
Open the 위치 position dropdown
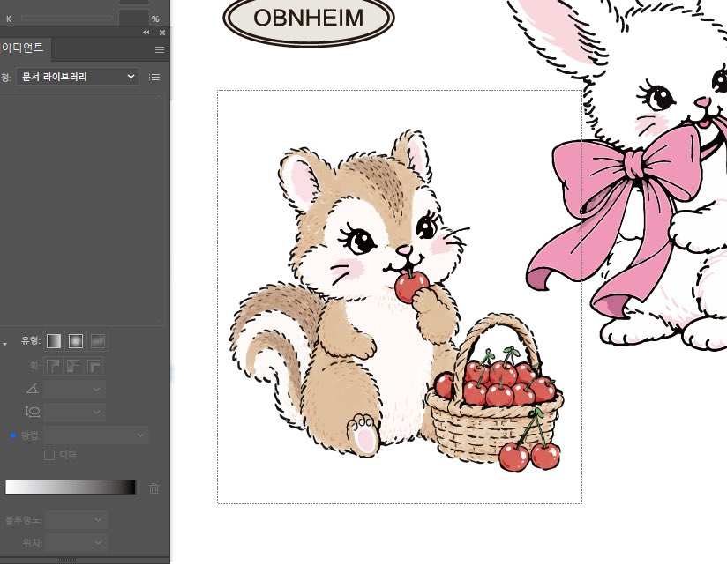[76, 542]
